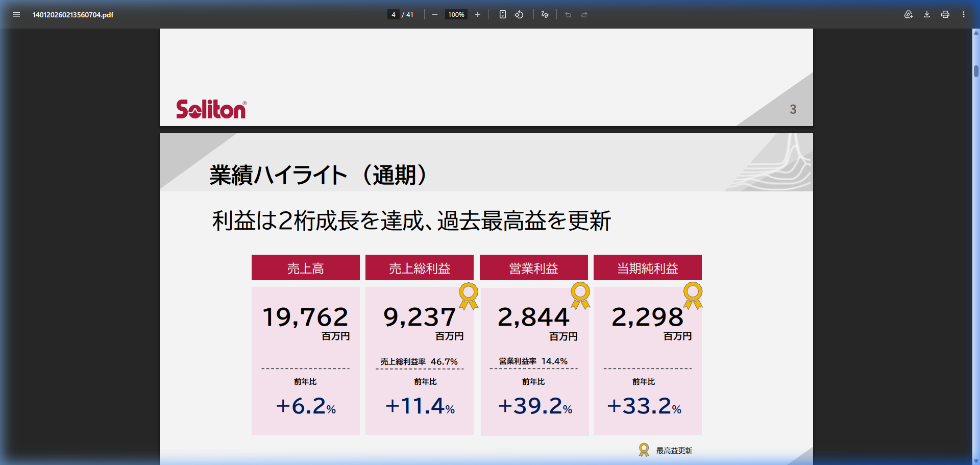Viewport: 980px width, 465px height.
Task: Rotate the PDF counterclockwise
Action: (x=519, y=14)
